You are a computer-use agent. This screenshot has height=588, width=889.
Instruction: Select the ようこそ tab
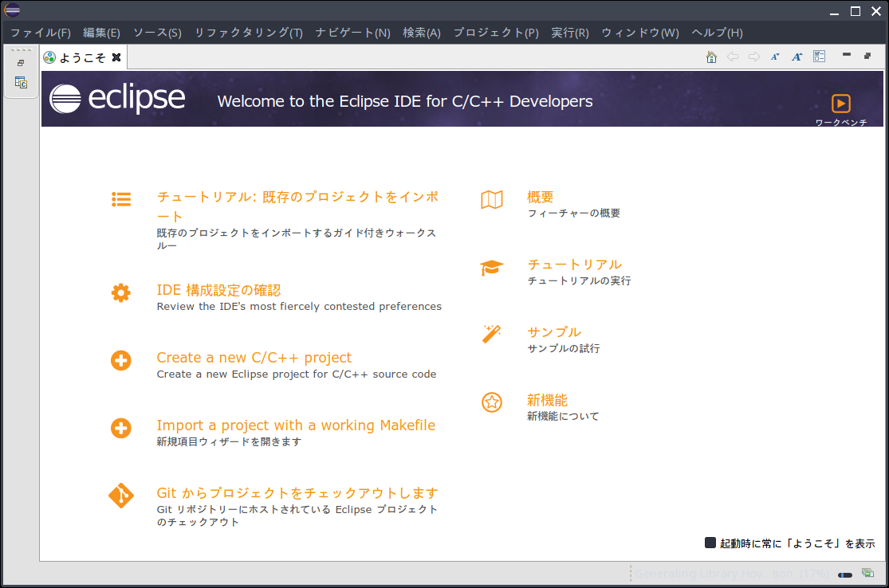click(82, 58)
